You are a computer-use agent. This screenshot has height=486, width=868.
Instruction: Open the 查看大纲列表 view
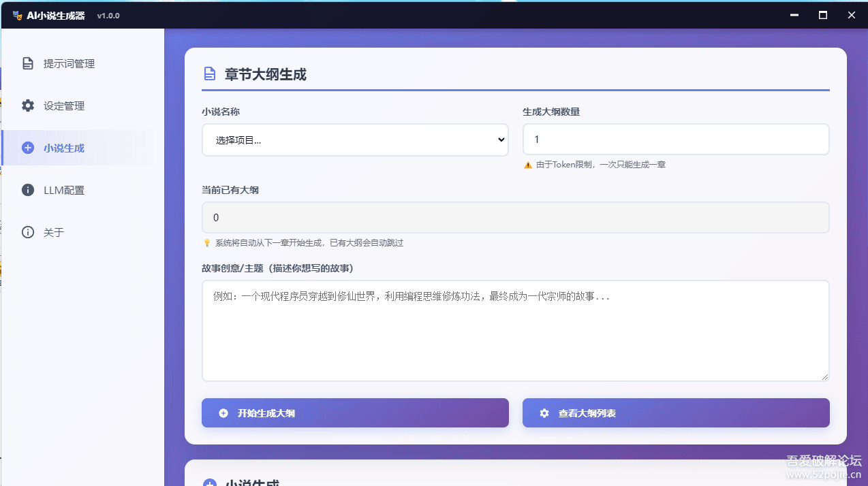[675, 412]
